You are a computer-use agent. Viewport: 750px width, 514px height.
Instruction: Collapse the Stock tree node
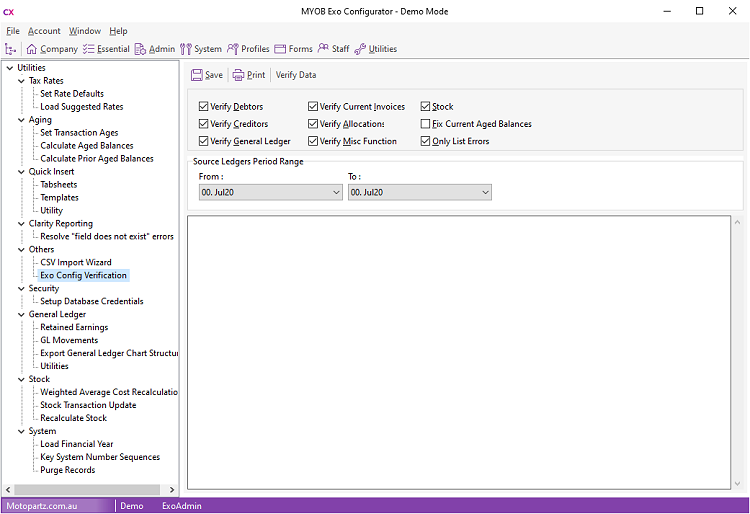(21, 379)
